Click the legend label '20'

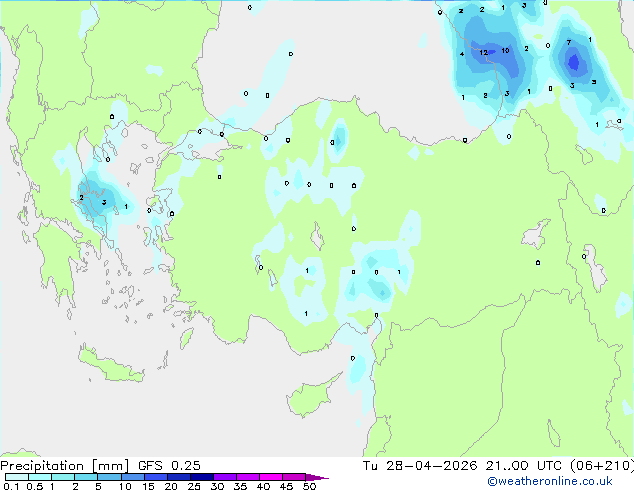point(171,486)
